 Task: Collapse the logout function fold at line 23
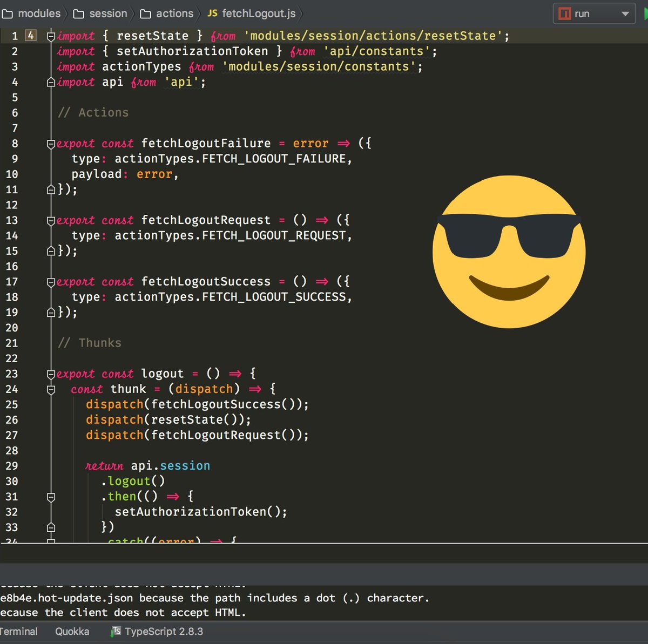[x=51, y=374]
